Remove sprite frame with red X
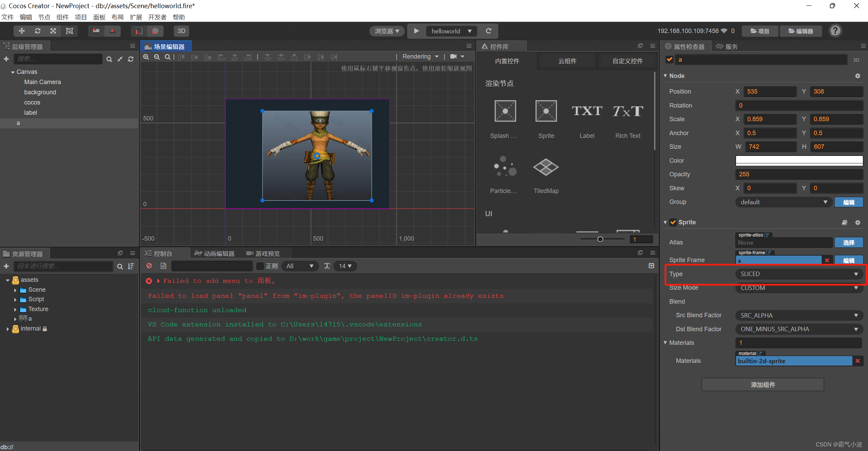 [827, 260]
